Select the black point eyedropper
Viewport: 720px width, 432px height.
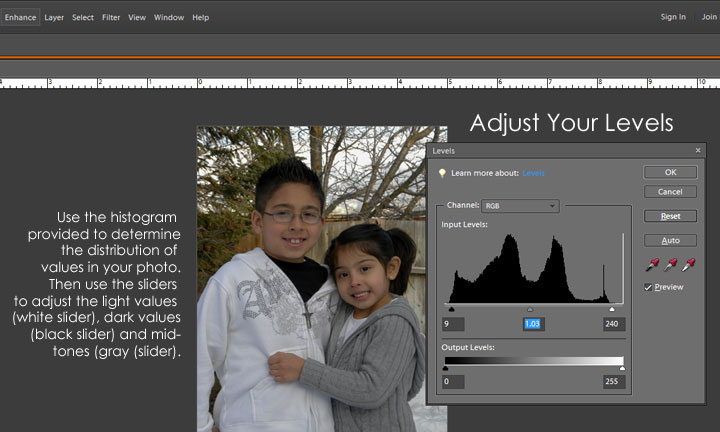tap(651, 265)
